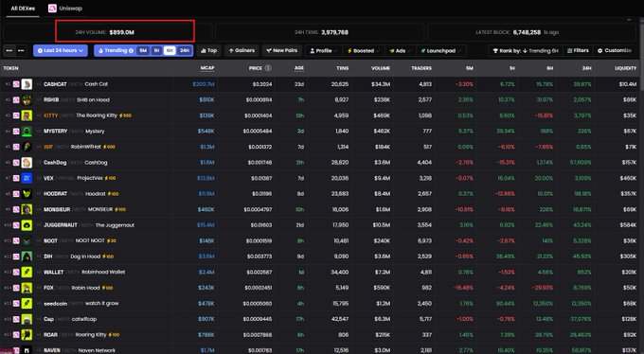Image resolution: width=644 pixels, height=354 pixels.
Task: Open the DIH Dog in Hood row
Action: (319, 257)
